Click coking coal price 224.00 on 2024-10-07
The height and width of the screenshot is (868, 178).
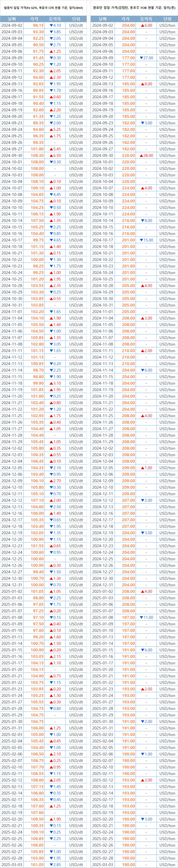[128, 188]
